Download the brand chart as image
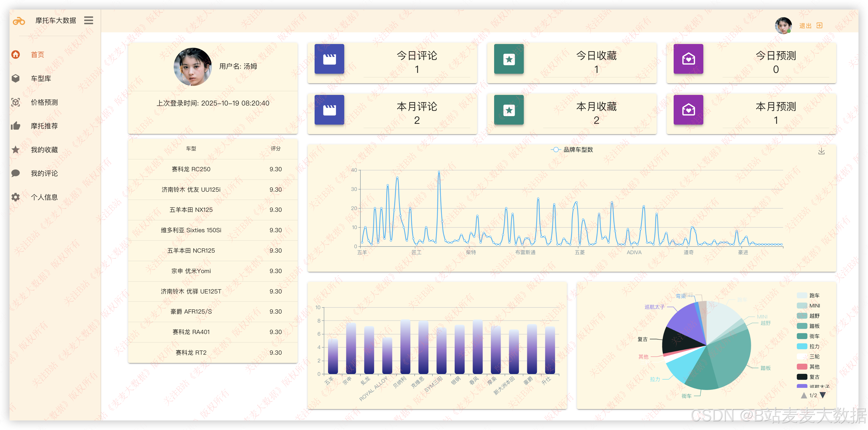Viewport: 868px width, 430px height. [x=821, y=151]
